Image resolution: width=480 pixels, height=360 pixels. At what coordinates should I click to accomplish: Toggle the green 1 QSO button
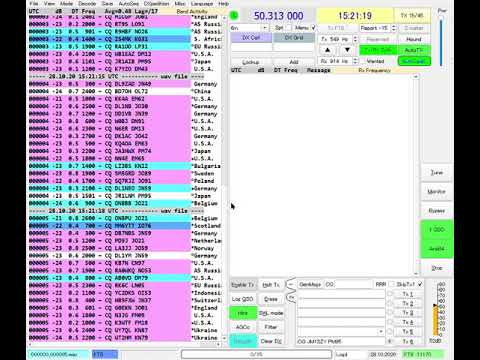click(x=436, y=229)
